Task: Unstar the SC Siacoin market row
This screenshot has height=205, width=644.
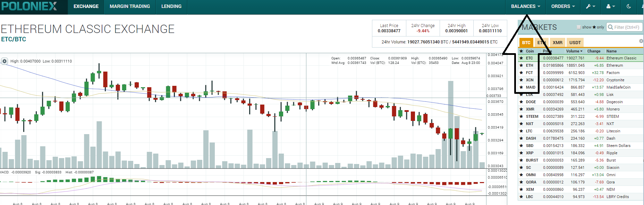Action: click(521, 167)
